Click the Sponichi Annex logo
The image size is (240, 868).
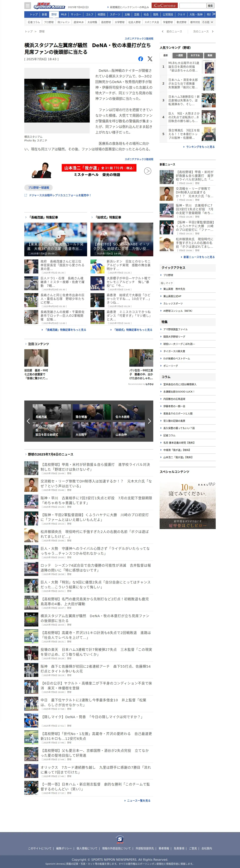pyautogui.click(x=49, y=6)
